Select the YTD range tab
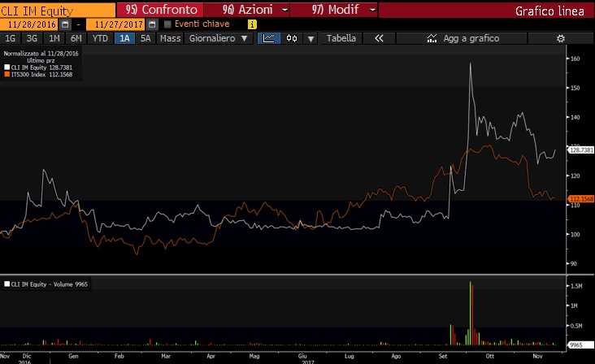The image size is (595, 364). pyautogui.click(x=100, y=38)
